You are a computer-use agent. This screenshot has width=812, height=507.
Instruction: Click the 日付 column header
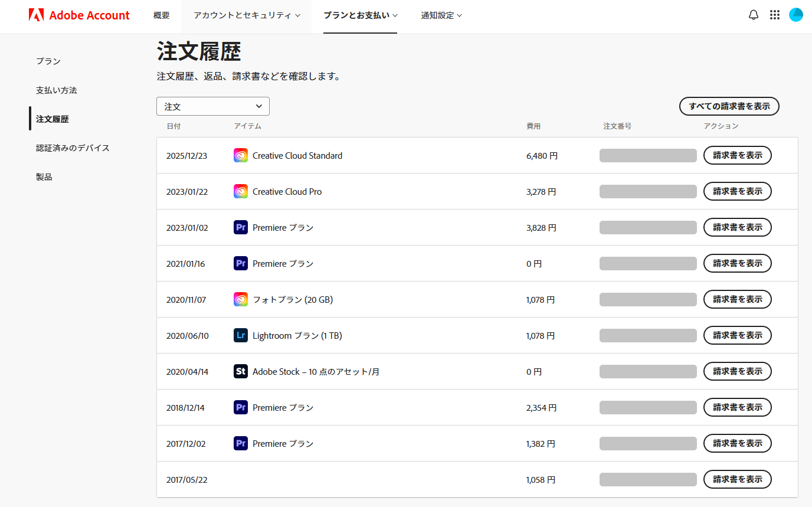click(173, 126)
